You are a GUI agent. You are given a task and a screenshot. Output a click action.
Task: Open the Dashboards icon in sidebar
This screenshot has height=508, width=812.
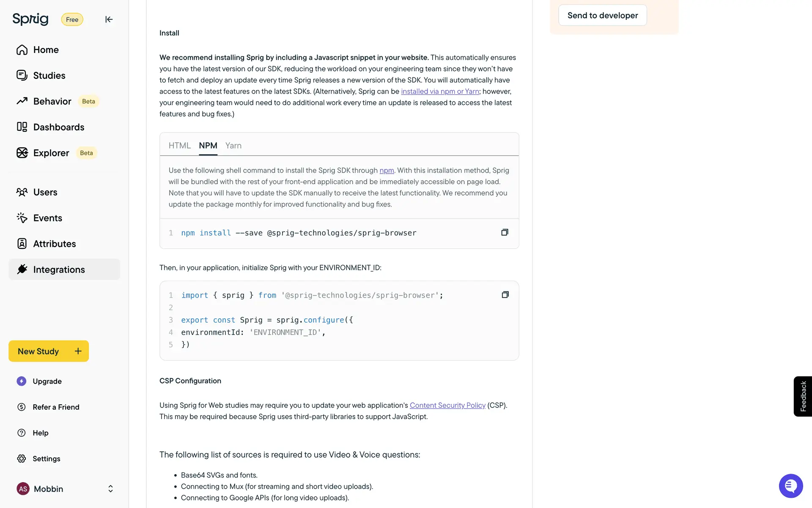(22, 127)
